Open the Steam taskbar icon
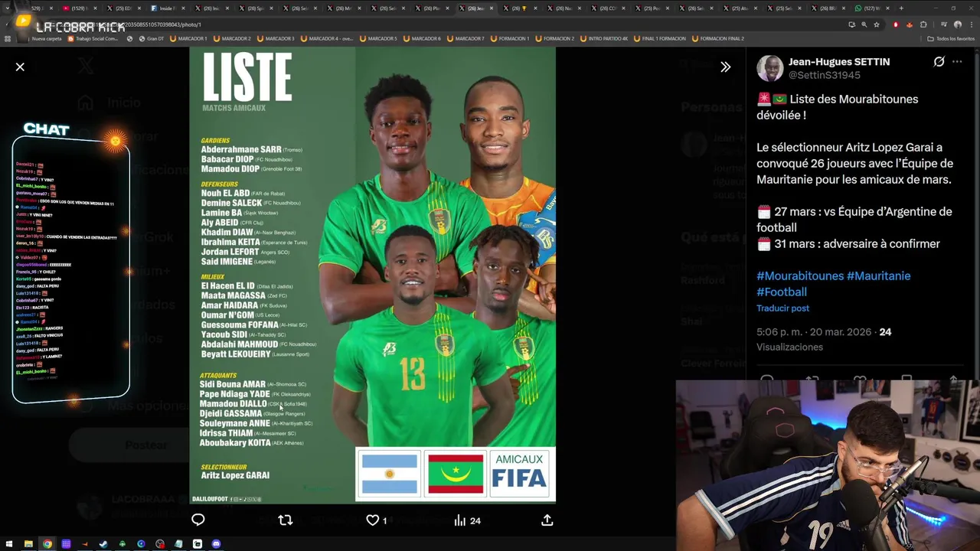This screenshot has height=551, width=980. coord(103,544)
